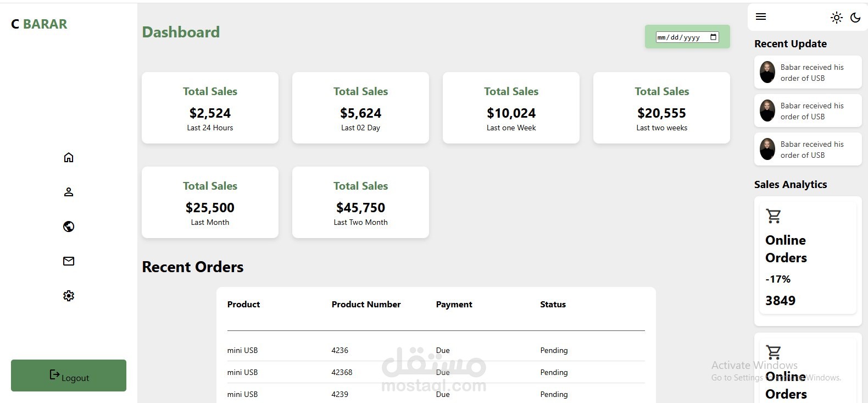
Task: Click the C BARAR logo
Action: [x=39, y=24]
